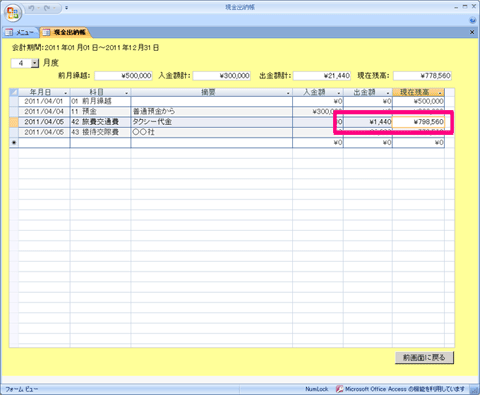The image size is (480, 395).
Task: Click the フォーム ビュー status bar label
Action: click(x=22, y=389)
